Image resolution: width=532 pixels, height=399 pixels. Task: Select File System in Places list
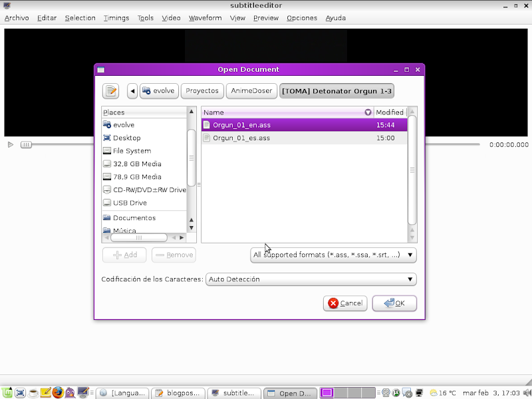coord(144,151)
